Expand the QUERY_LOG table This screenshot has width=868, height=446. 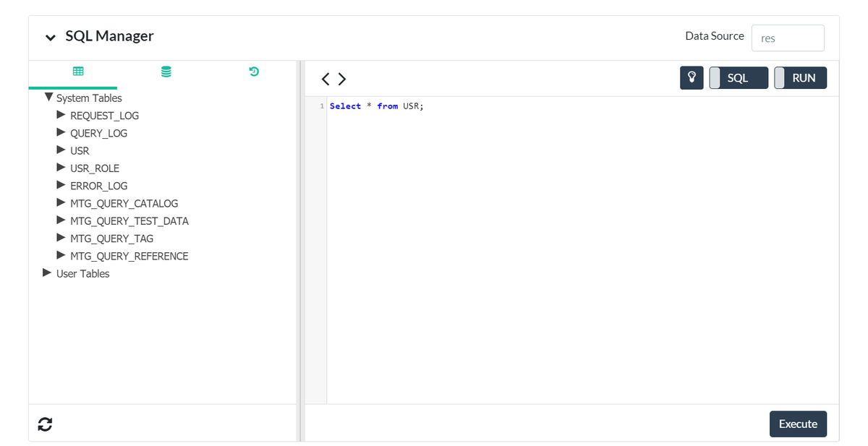(x=61, y=132)
